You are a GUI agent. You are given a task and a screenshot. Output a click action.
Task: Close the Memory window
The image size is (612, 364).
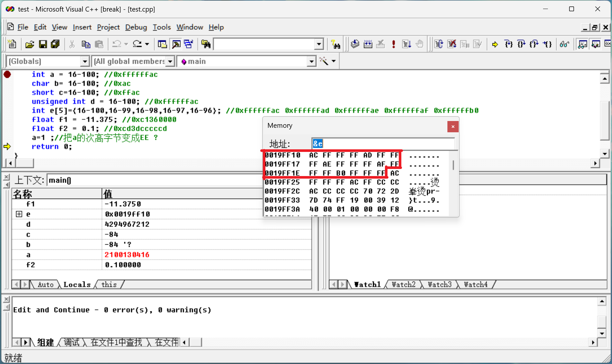(x=453, y=126)
